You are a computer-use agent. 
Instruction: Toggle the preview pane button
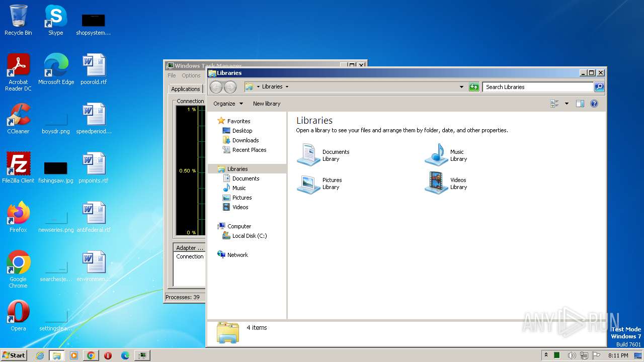[x=580, y=104]
